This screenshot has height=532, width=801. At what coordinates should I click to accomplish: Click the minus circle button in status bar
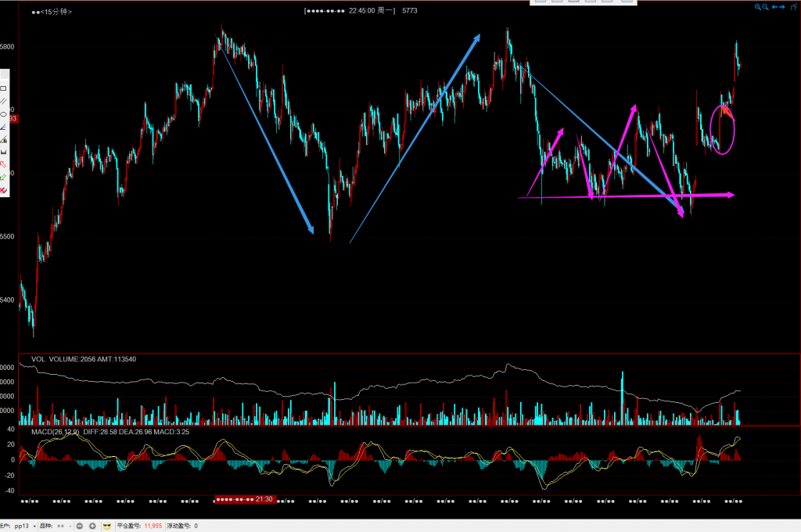(81, 527)
